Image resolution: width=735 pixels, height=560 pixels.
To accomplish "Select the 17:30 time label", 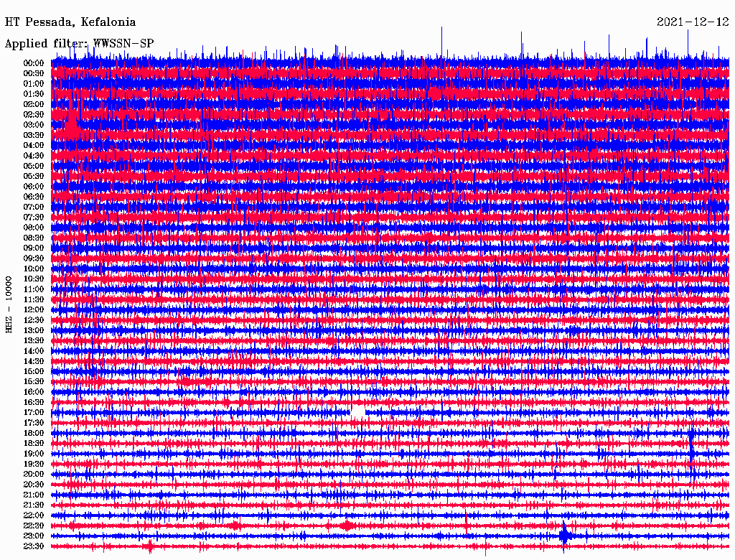I will click(x=34, y=423).
